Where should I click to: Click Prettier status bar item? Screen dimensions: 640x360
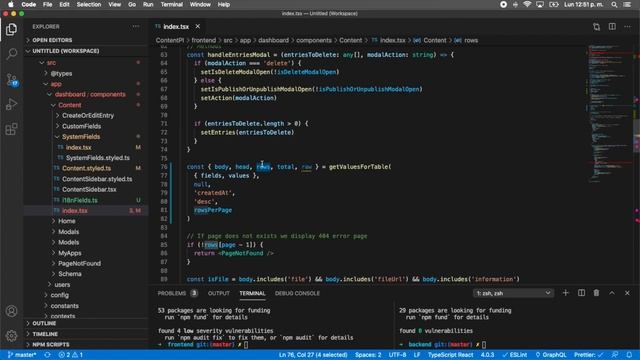click(x=588, y=355)
